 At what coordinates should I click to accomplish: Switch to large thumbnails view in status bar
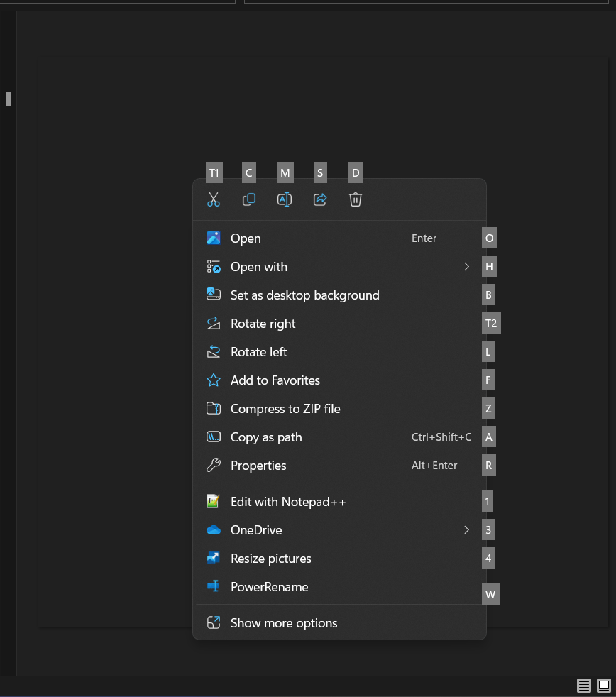603,686
